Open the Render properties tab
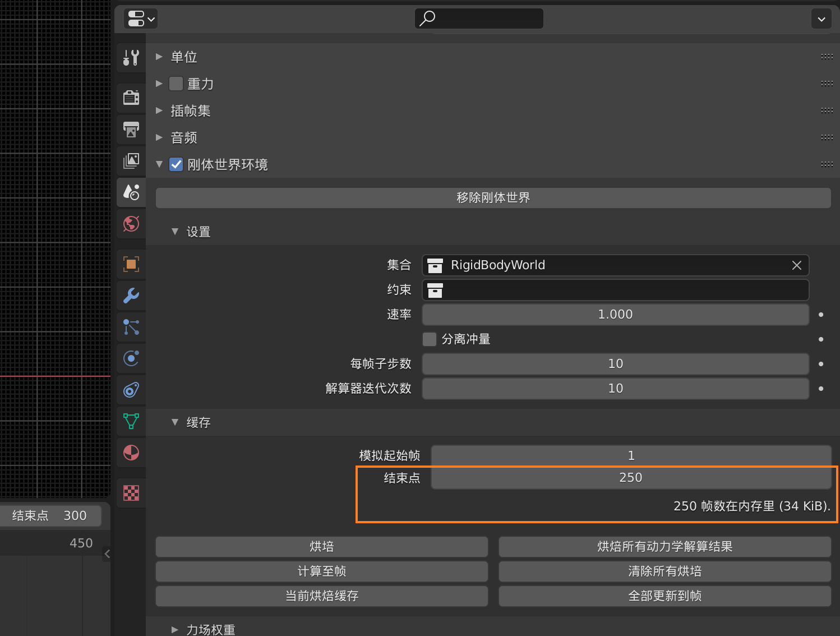 [131, 98]
